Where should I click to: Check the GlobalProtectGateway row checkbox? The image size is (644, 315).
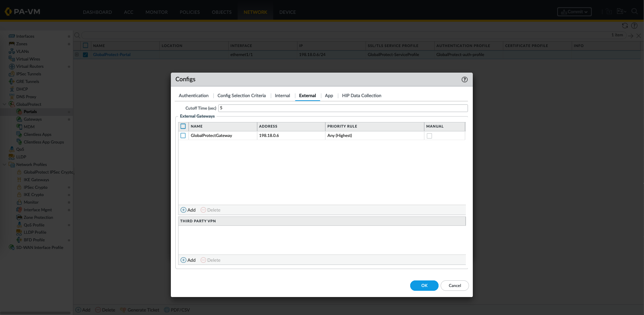[183, 136]
